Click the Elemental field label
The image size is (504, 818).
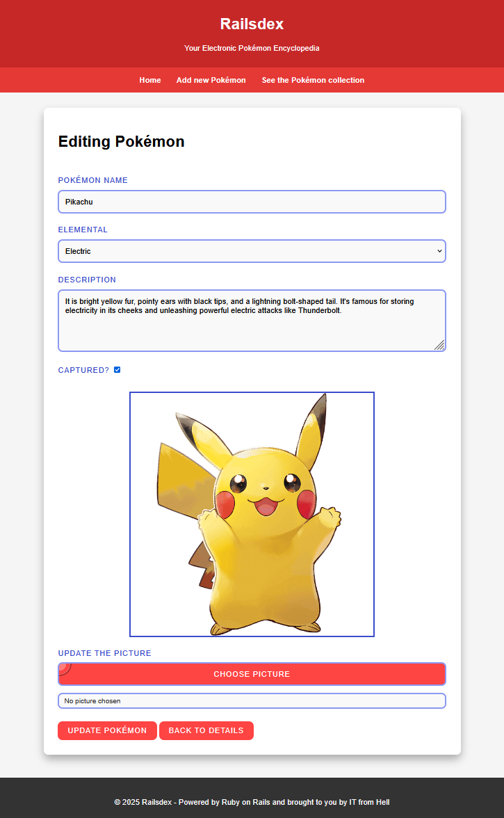tap(83, 230)
